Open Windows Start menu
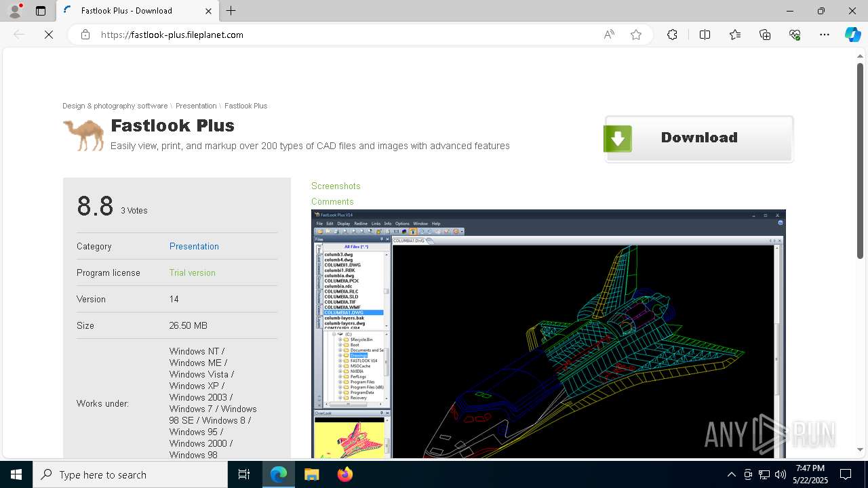The width and height of the screenshot is (868, 488). (16, 474)
